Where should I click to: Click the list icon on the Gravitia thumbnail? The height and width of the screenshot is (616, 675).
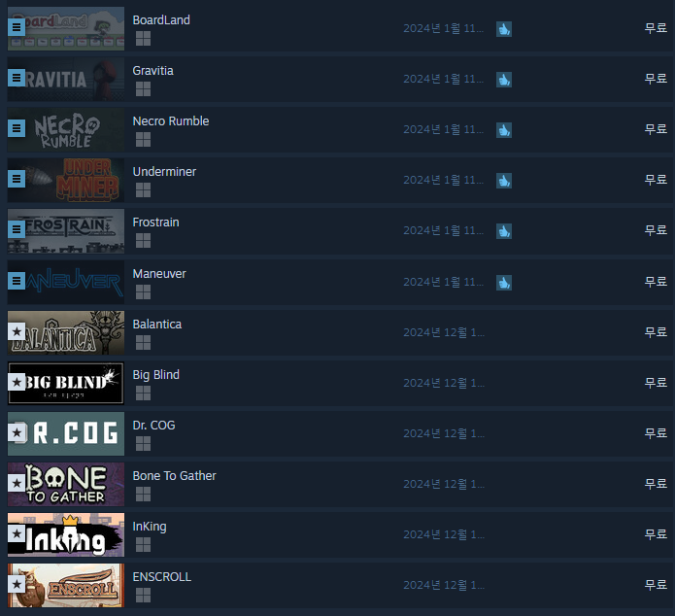[x=17, y=78]
